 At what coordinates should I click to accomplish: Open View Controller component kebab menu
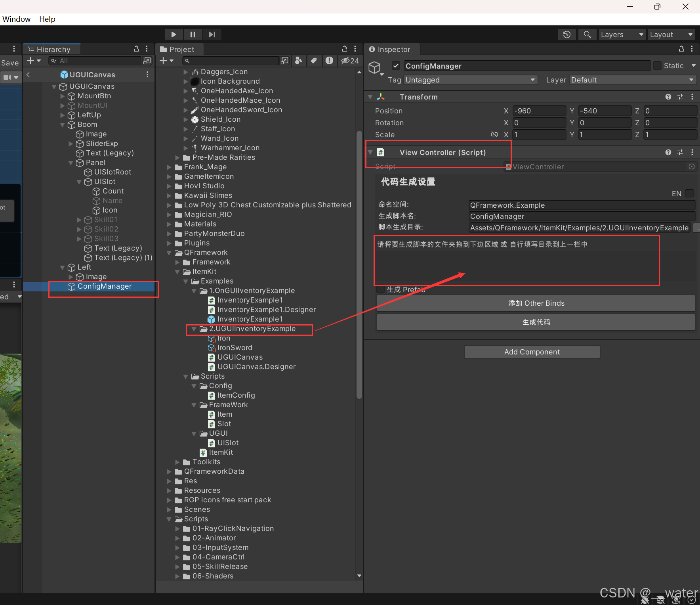[692, 152]
